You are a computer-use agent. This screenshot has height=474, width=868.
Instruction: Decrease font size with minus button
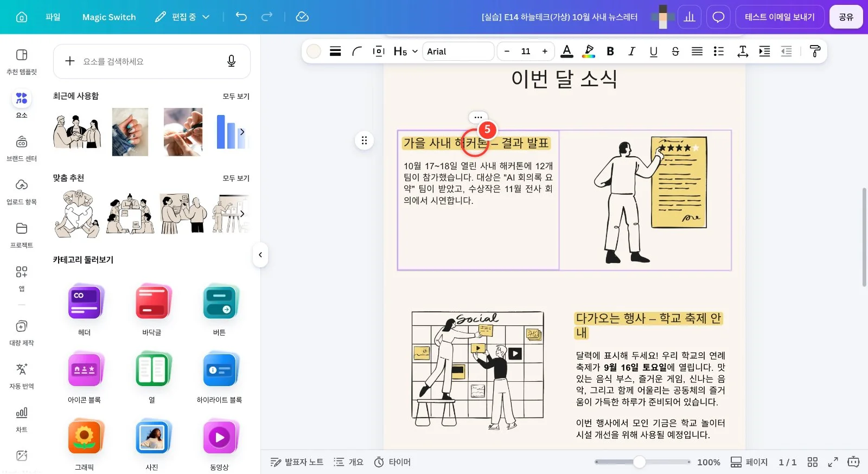pos(507,51)
